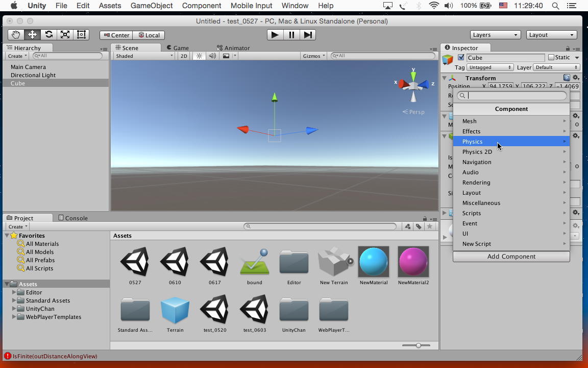
Task: Toggle the Cube active checkbox
Action: (461, 58)
